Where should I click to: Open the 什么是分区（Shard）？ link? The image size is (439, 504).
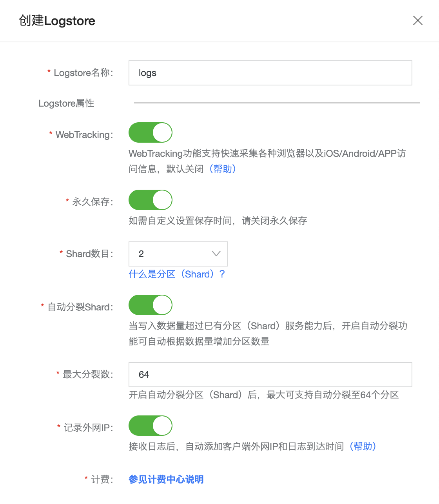point(177,274)
